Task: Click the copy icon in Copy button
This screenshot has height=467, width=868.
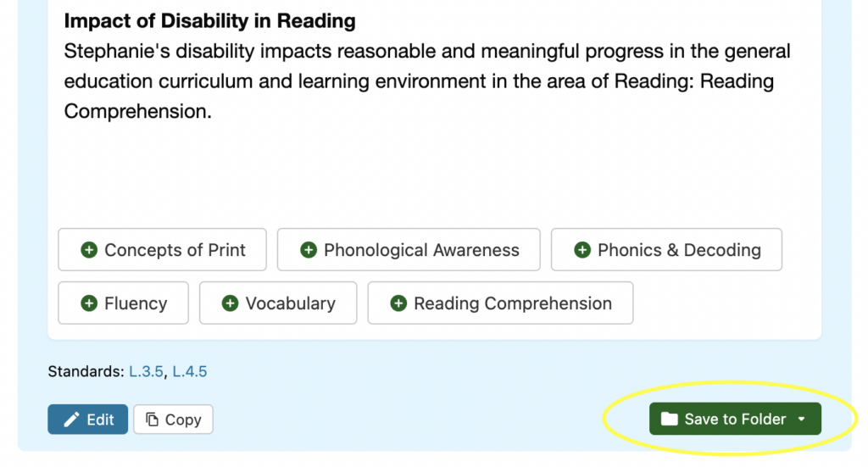Action: (x=152, y=420)
